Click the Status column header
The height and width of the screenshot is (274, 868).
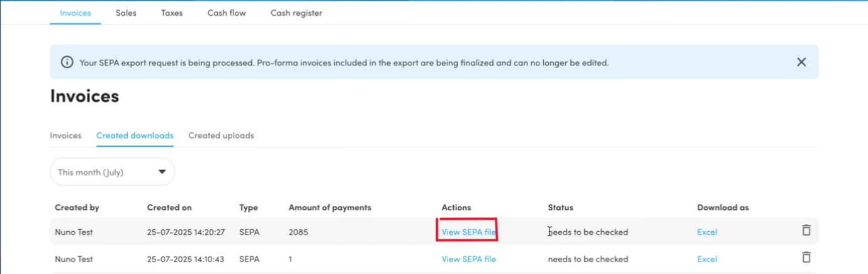(x=560, y=207)
